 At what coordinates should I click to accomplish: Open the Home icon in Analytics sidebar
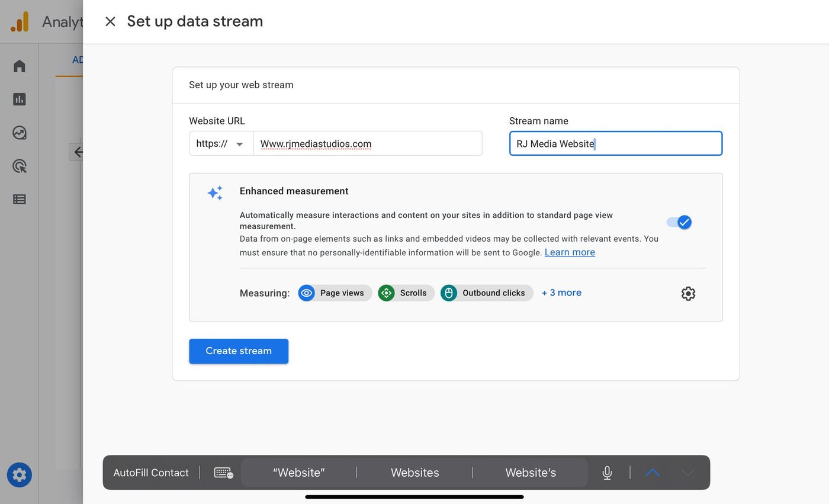tap(20, 66)
